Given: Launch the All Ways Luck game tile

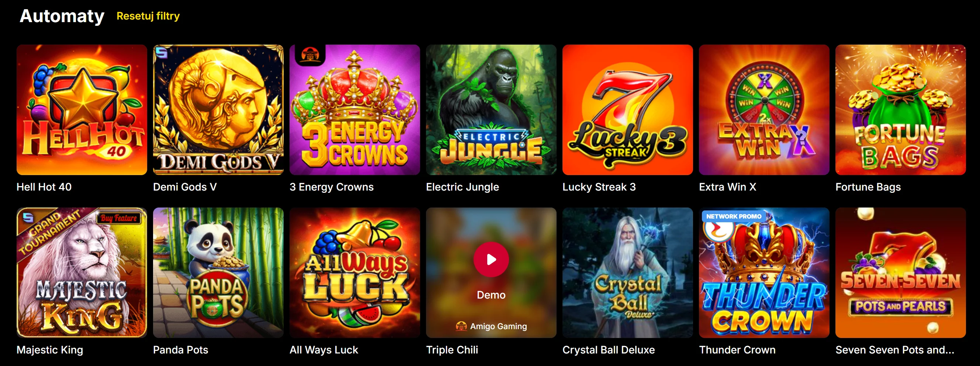Looking at the screenshot, I should click(354, 272).
